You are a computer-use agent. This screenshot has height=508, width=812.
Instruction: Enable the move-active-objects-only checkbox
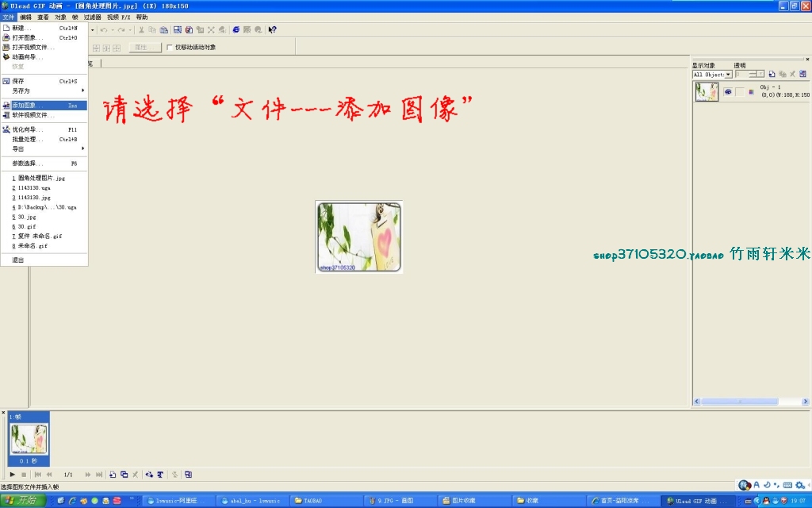coord(170,47)
